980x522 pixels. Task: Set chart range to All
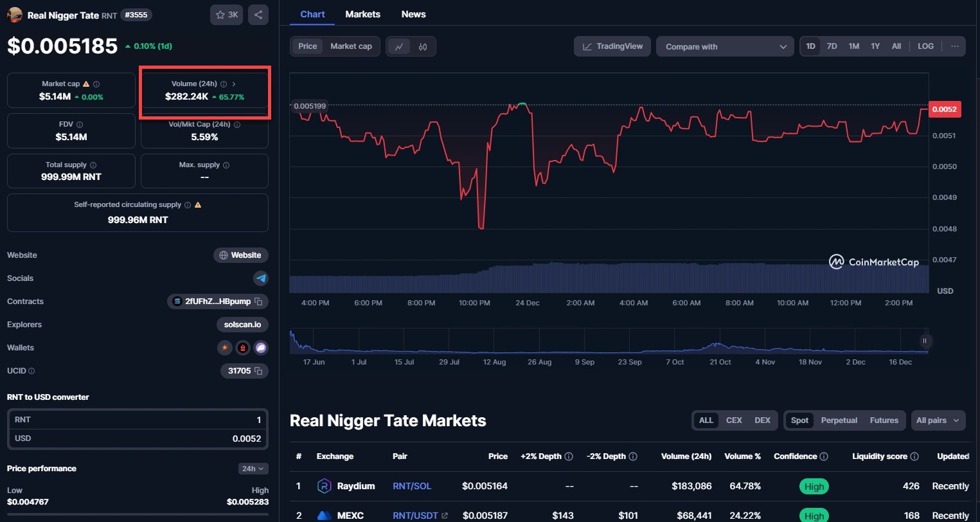[896, 46]
